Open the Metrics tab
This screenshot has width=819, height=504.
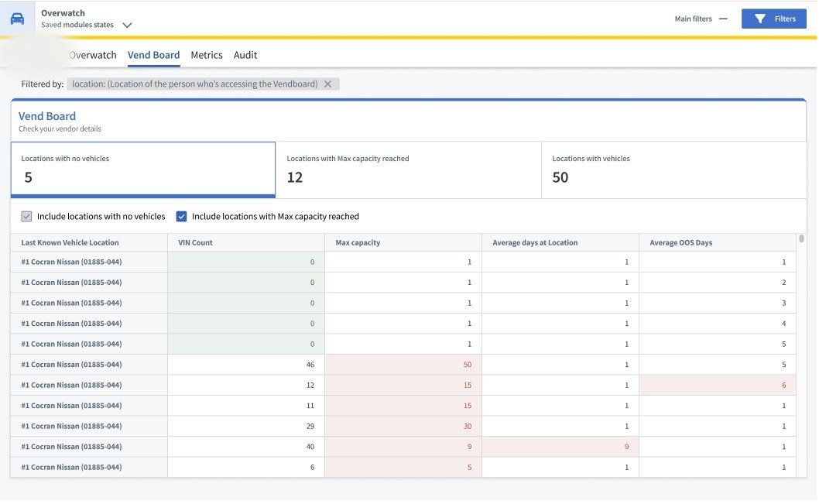point(207,56)
